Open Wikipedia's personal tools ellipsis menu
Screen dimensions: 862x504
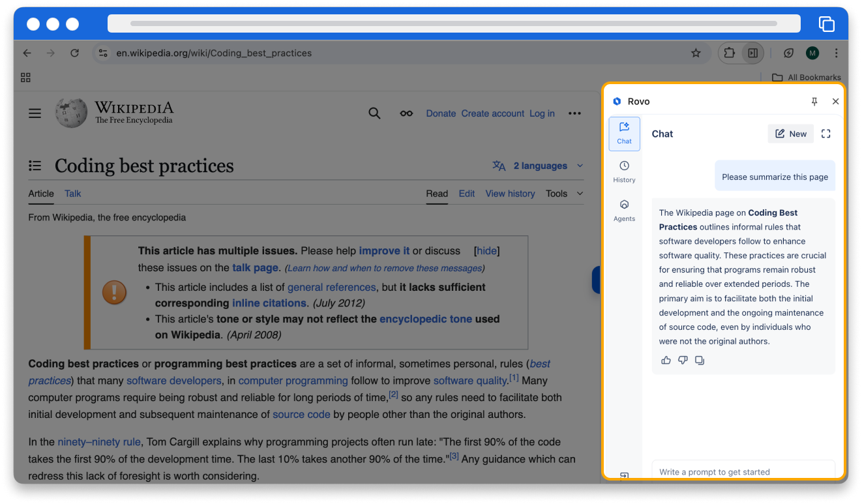click(574, 113)
